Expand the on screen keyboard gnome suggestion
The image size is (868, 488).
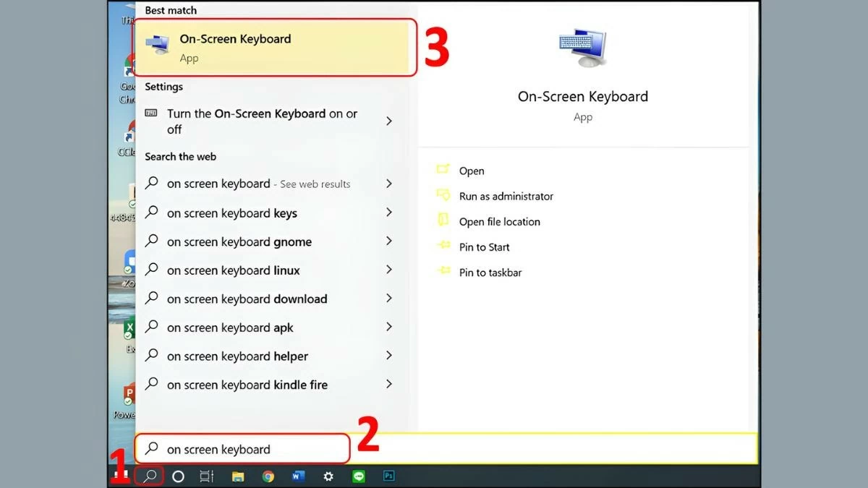239,241
